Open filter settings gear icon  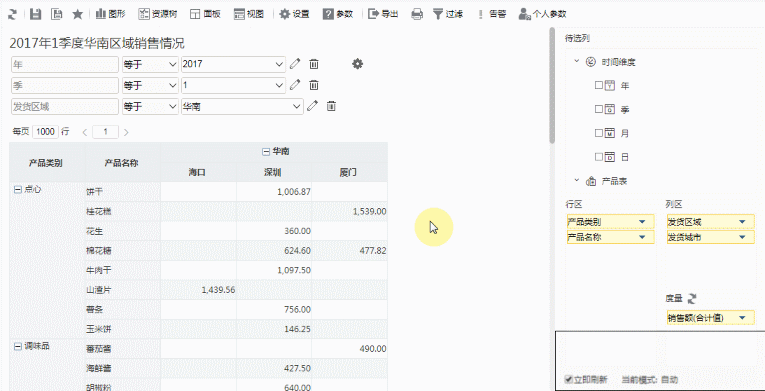(x=358, y=64)
